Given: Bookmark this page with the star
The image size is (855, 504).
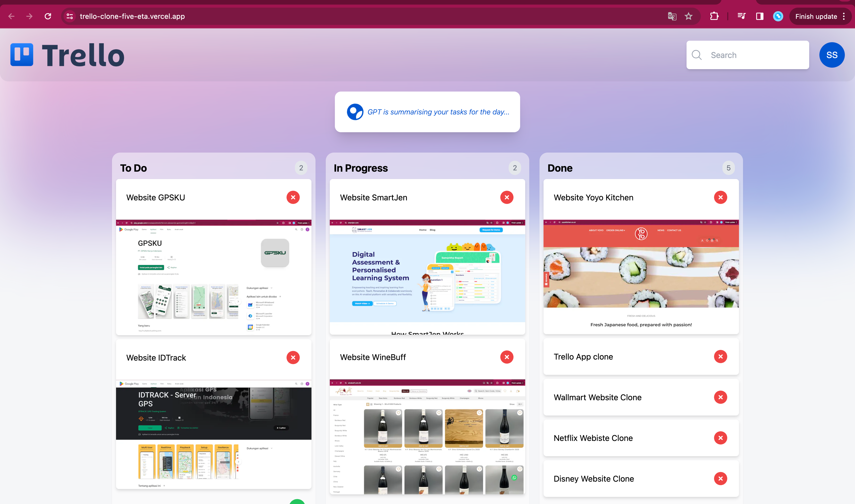Looking at the screenshot, I should click(689, 16).
